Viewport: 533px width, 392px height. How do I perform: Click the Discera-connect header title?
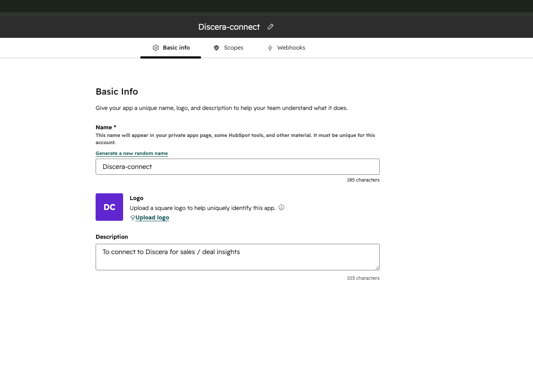coord(229,27)
